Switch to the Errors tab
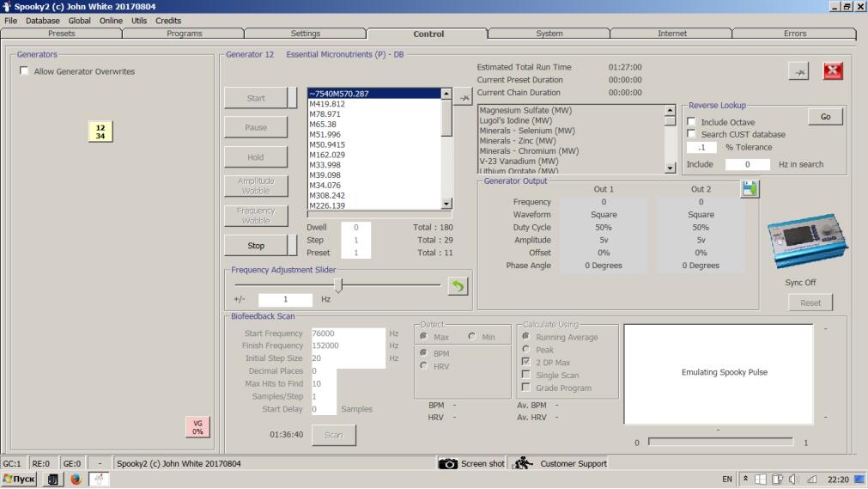 click(x=795, y=34)
